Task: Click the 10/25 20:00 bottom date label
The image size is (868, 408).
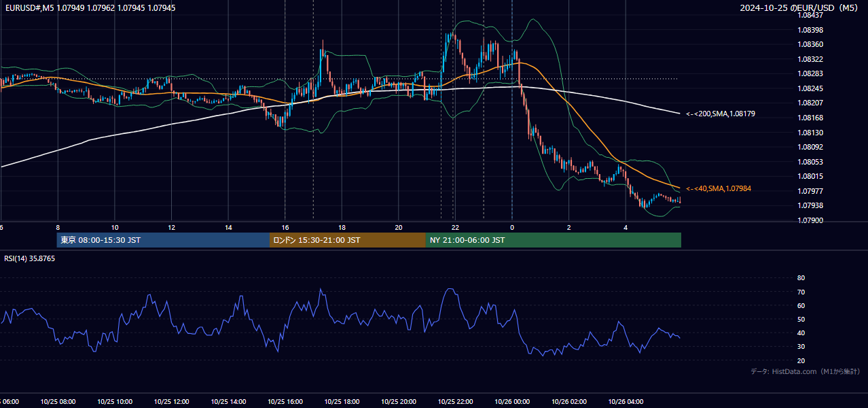Action: pos(399,402)
